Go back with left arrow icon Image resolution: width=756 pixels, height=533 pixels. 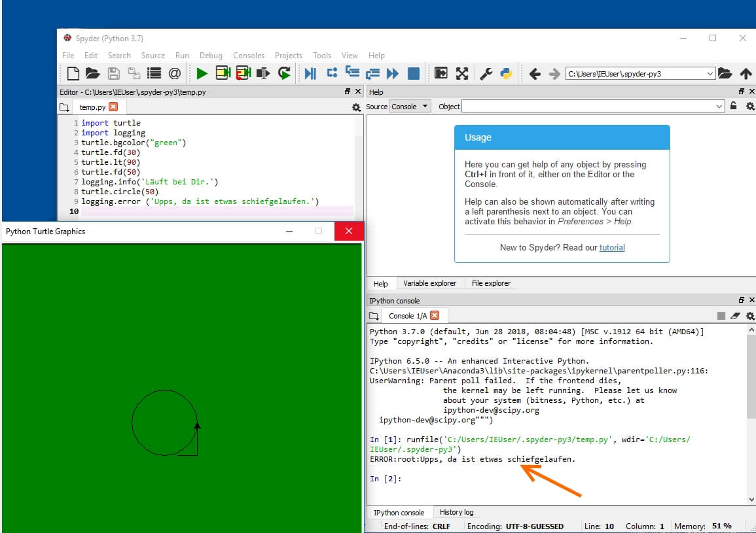pos(535,74)
